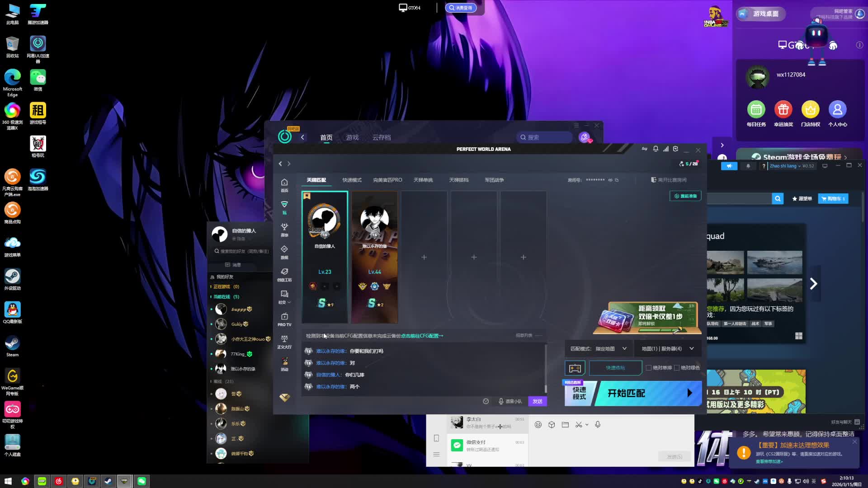This screenshot has width=868, height=488.
Task: Expand the 匹配模式 指定地图 dropdown
Action: tap(624, 349)
